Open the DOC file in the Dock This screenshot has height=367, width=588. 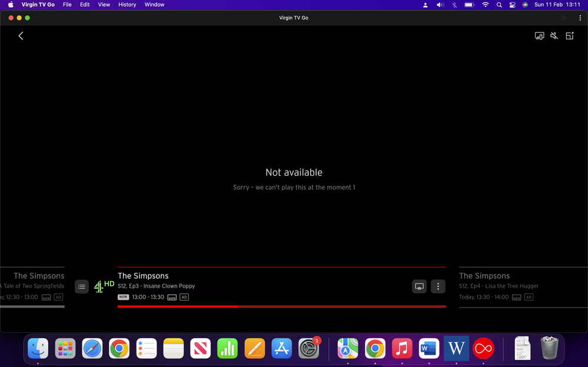click(x=523, y=348)
